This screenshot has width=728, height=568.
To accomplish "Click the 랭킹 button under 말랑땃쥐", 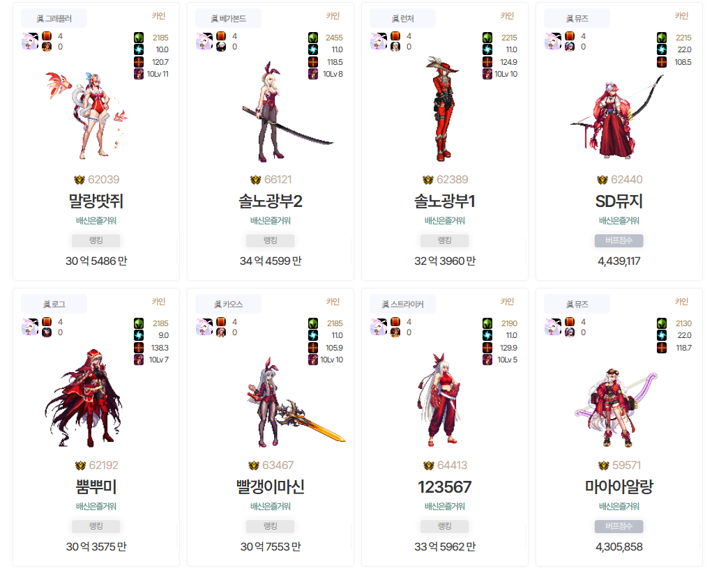I will (x=96, y=240).
